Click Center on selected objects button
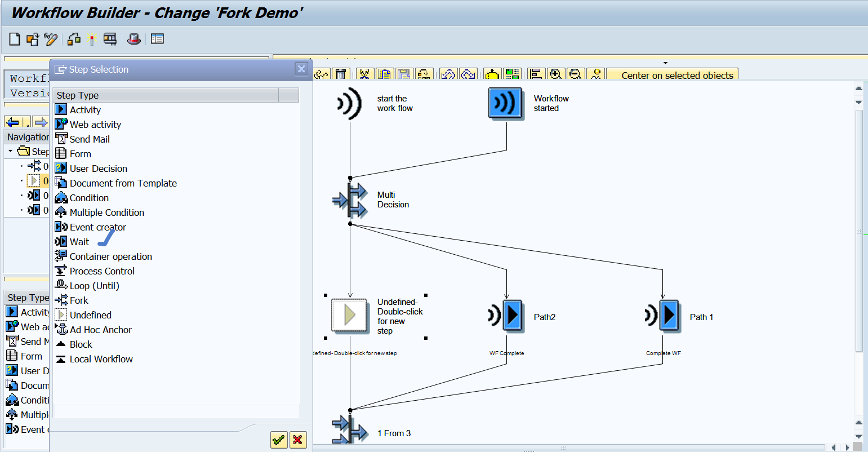 [x=672, y=75]
